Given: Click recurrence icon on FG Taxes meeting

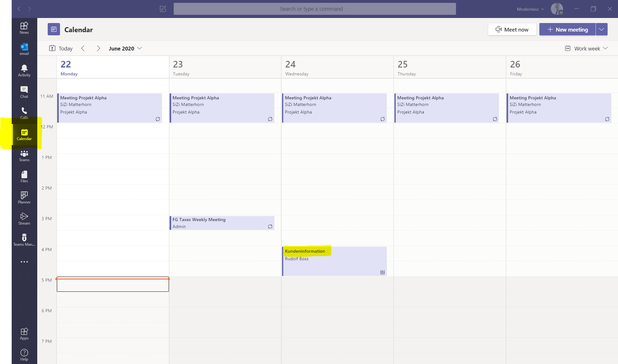Looking at the screenshot, I should pyautogui.click(x=270, y=226).
